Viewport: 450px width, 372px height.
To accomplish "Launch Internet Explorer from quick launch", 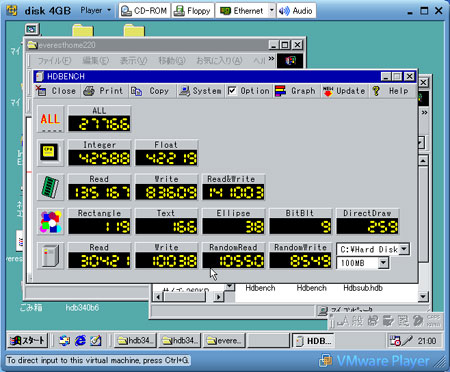I will pos(80,340).
